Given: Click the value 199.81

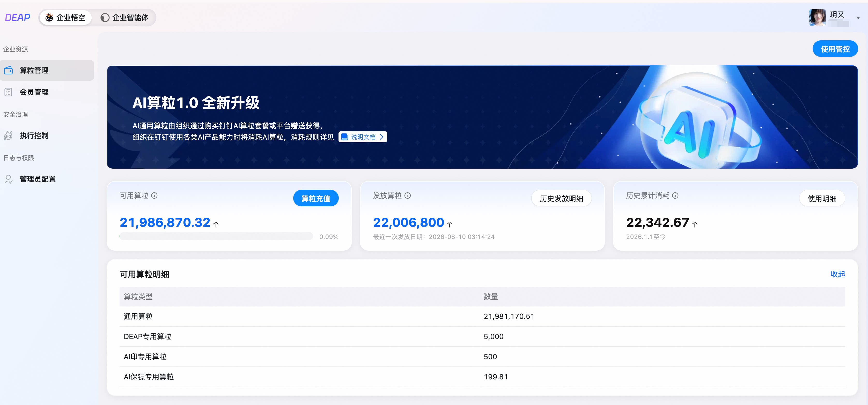Looking at the screenshot, I should (x=496, y=377).
